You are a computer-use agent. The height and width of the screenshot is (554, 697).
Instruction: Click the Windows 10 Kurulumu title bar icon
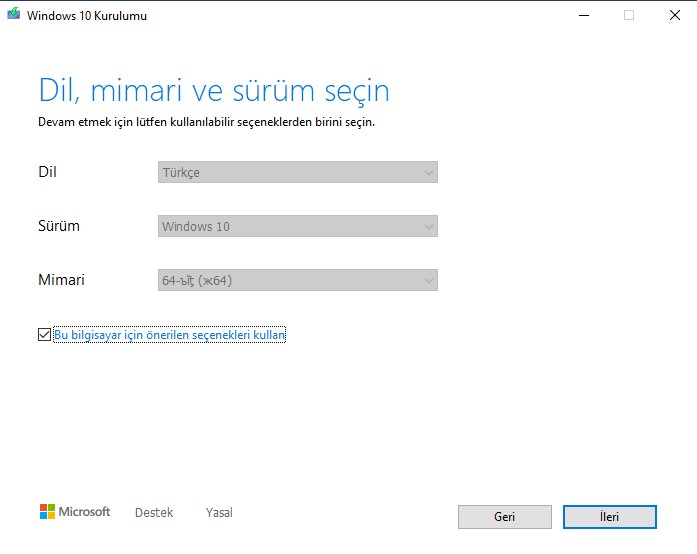click(13, 15)
